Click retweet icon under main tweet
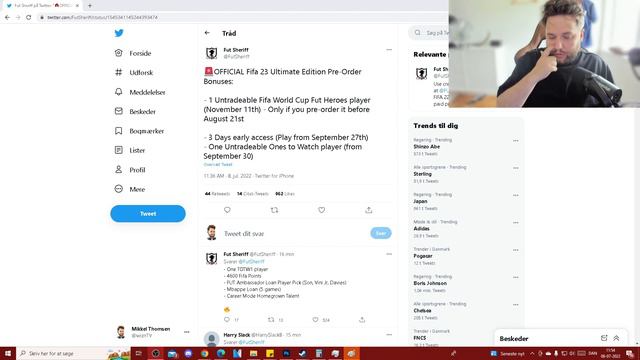Viewport: 640px width, 360px height. tap(274, 210)
